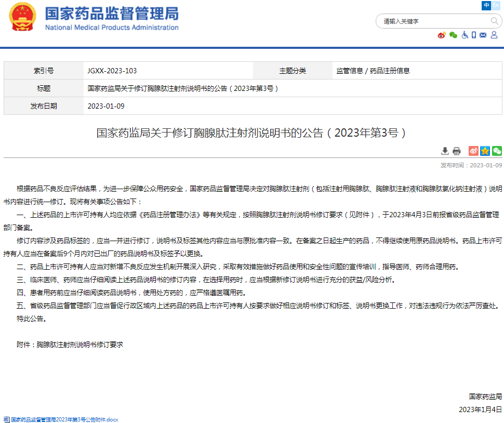Open the Weibo icon in header
The image size is (504, 423).
coord(442,35)
